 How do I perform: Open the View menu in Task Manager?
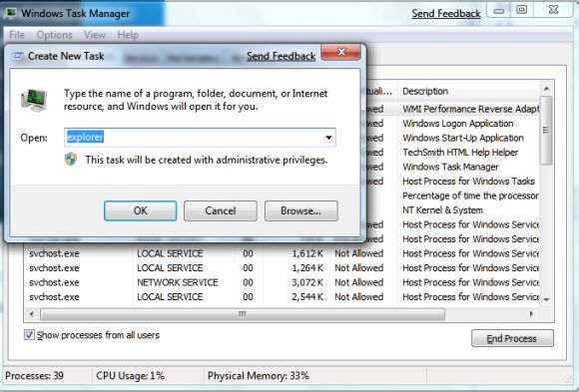(95, 35)
